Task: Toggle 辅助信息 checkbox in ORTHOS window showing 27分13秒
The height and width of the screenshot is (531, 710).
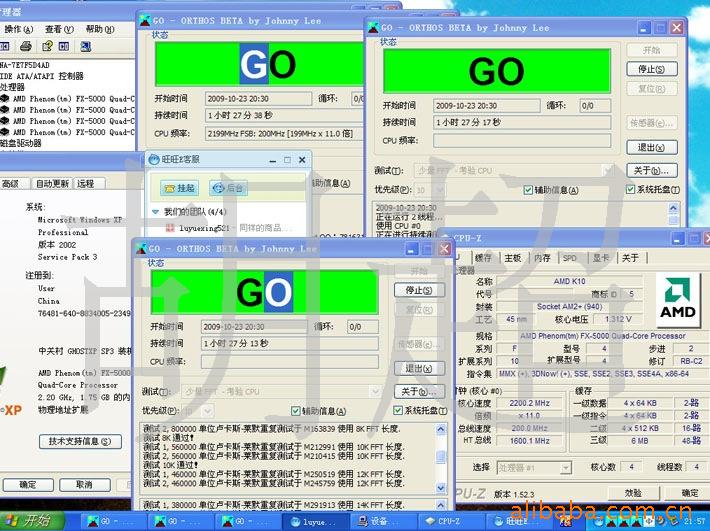Action: click(296, 411)
